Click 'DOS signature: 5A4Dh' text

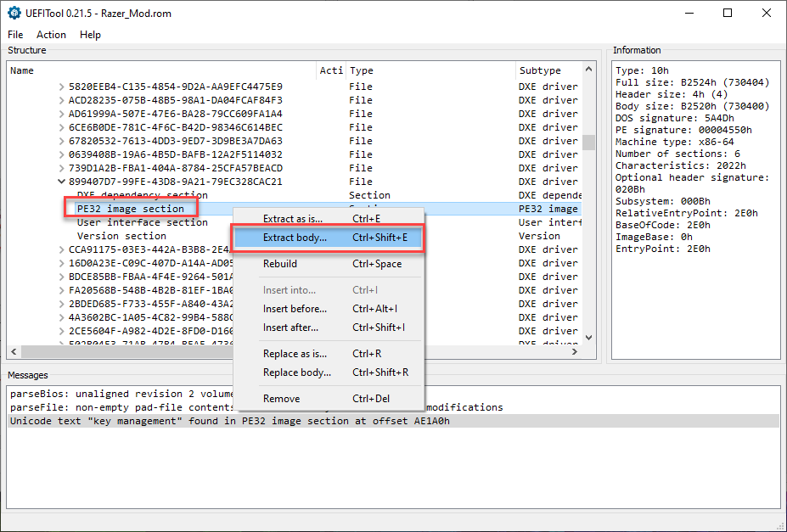pyautogui.click(x=675, y=118)
